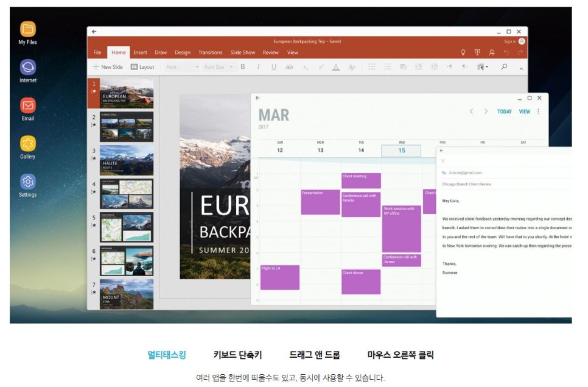588x387 pixels.
Task: Open font color tool in PowerPoint
Action: point(336,67)
